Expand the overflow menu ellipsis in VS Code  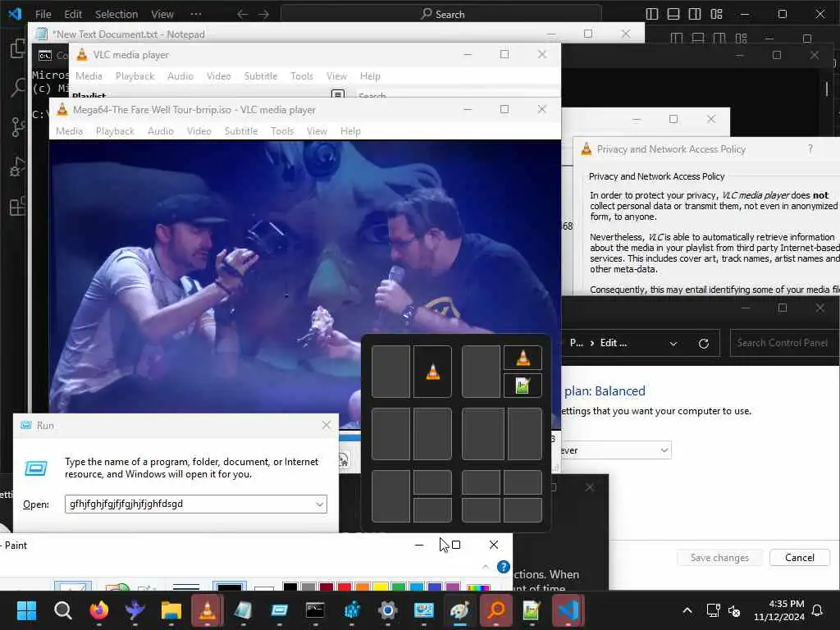(196, 15)
